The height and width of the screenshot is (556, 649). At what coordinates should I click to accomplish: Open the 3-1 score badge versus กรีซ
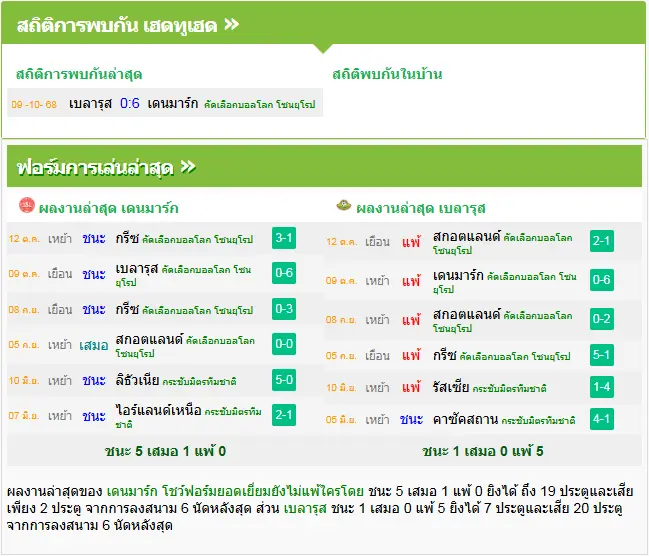click(284, 238)
